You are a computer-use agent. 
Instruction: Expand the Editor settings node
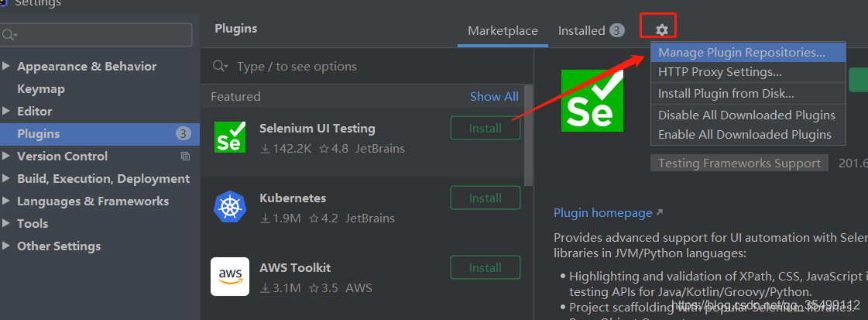[x=6, y=111]
